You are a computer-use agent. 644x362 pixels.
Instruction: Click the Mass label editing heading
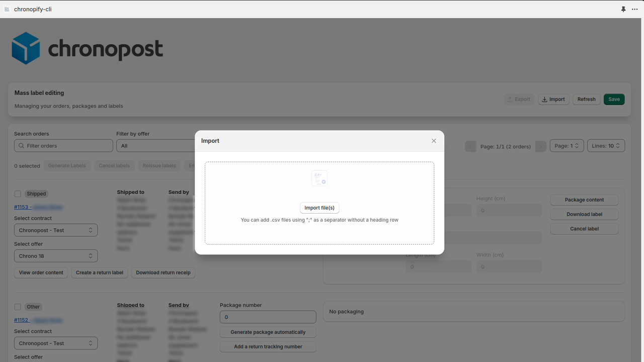(x=39, y=93)
